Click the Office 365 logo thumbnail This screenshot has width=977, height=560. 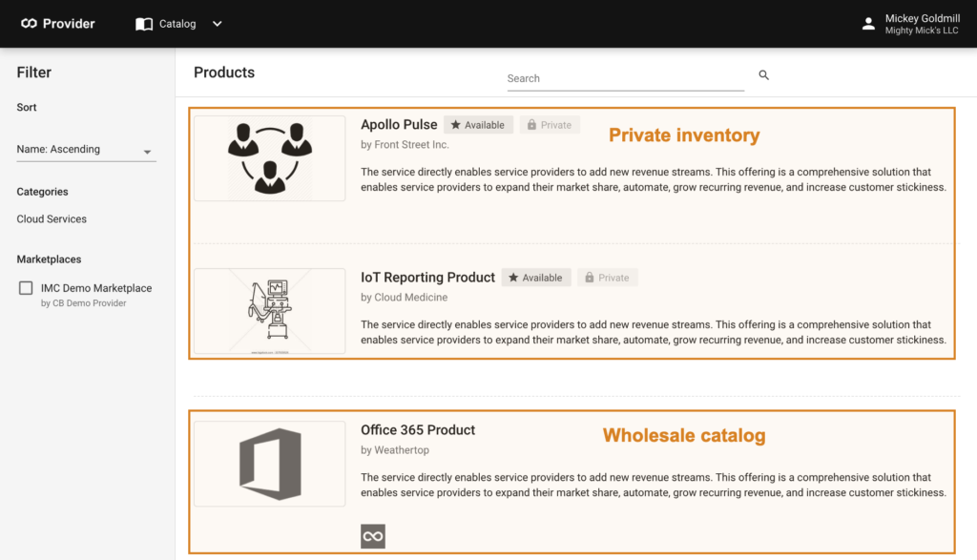pyautogui.click(x=269, y=464)
